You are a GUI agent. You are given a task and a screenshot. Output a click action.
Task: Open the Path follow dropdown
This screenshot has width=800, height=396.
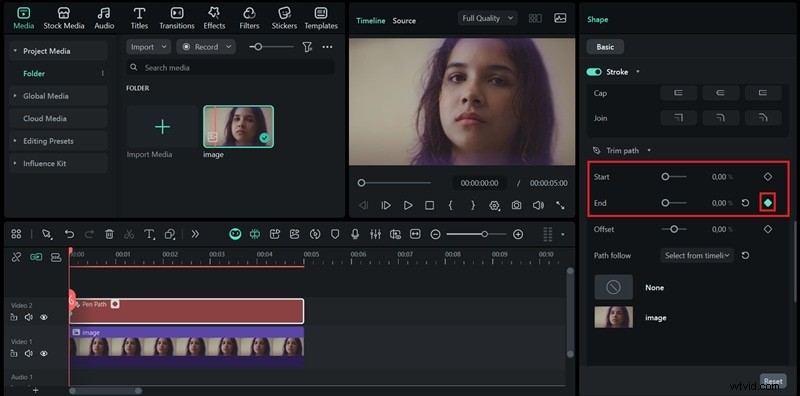(697, 255)
